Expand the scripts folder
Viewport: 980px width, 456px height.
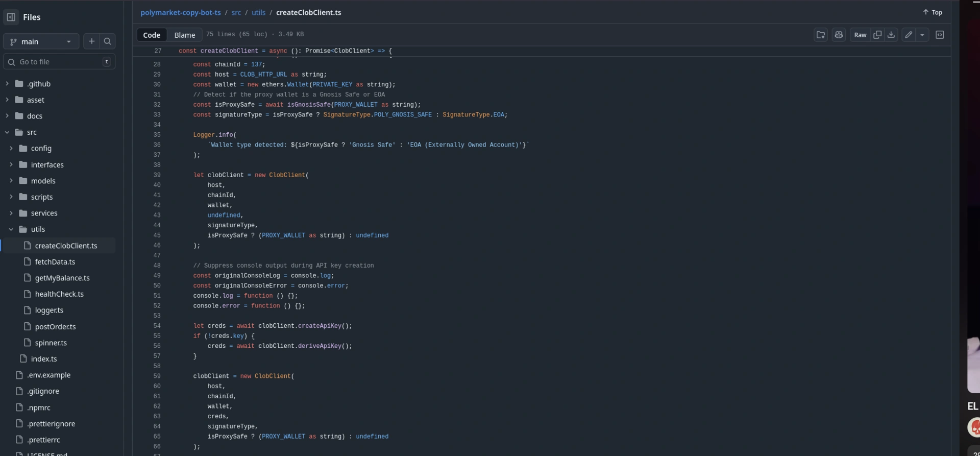pyautogui.click(x=11, y=197)
